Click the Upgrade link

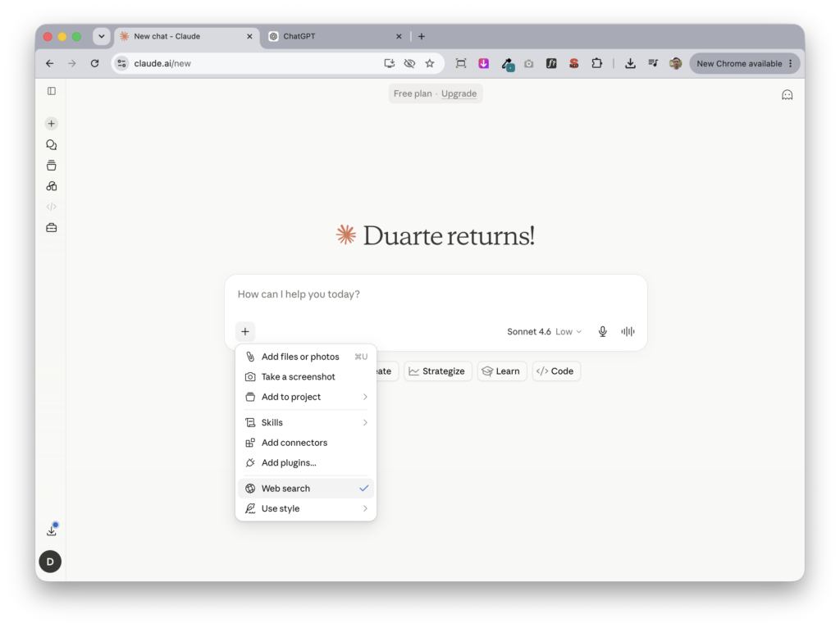coord(459,93)
